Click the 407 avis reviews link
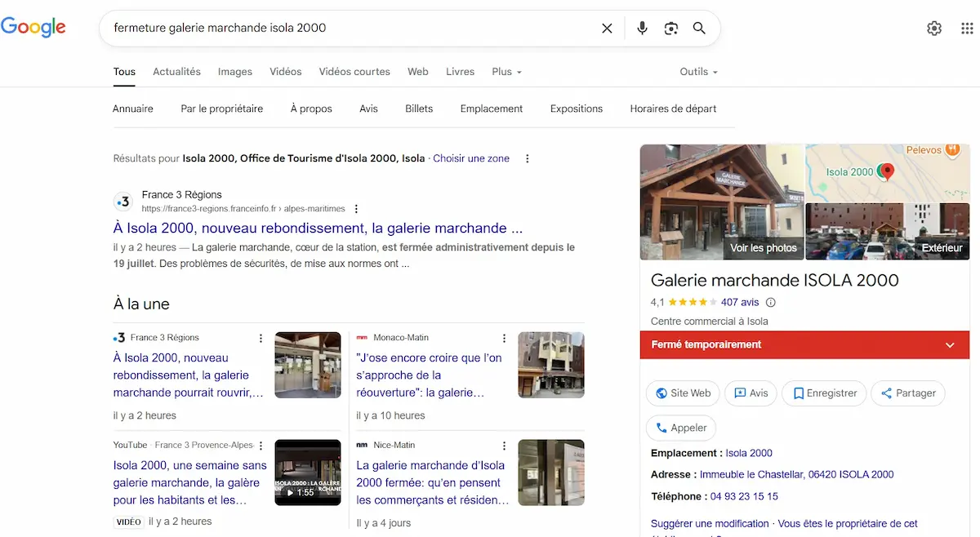980x537 pixels. click(740, 302)
